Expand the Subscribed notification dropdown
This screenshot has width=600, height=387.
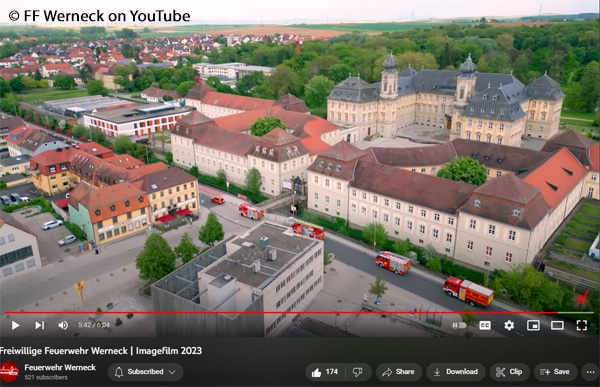(145, 372)
